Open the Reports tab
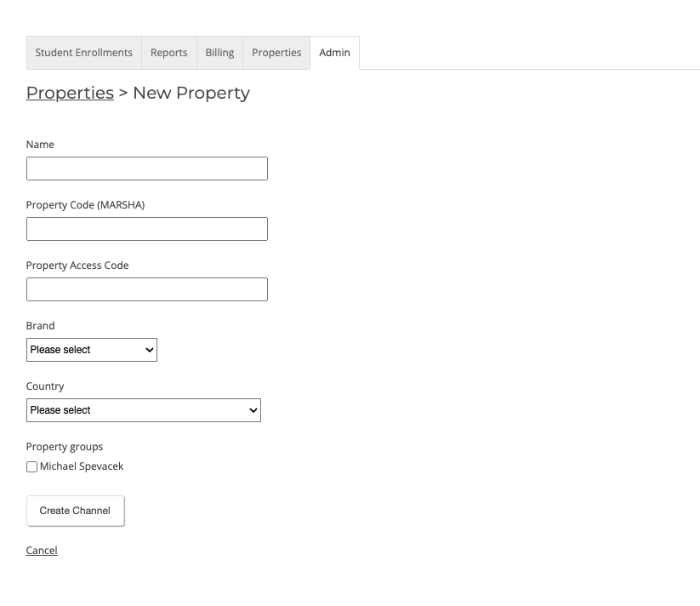700x606 pixels. click(169, 53)
